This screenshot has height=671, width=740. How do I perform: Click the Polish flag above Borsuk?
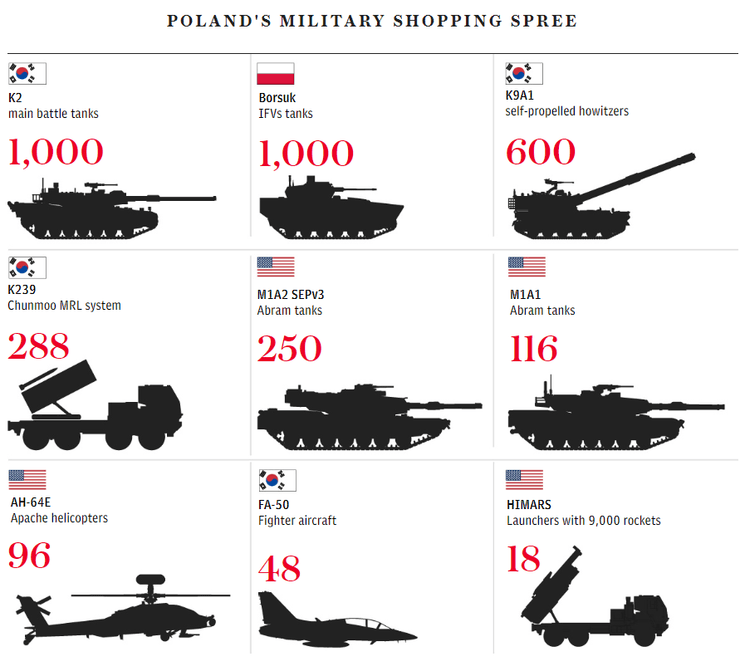point(277,74)
